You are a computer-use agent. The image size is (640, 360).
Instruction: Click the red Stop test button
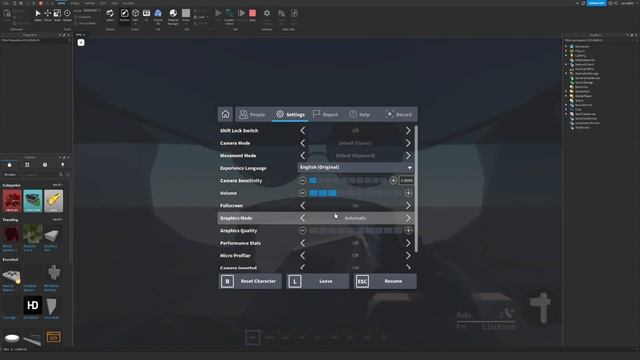[x=253, y=15]
